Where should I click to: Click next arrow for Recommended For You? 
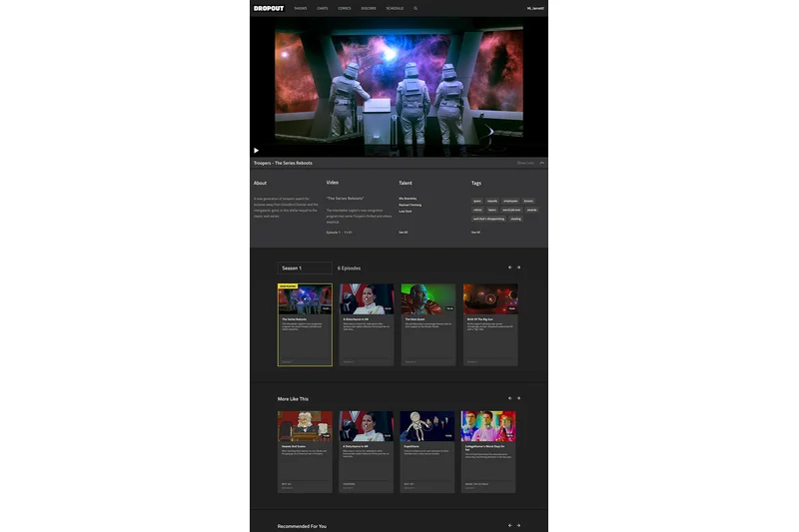coord(518,525)
